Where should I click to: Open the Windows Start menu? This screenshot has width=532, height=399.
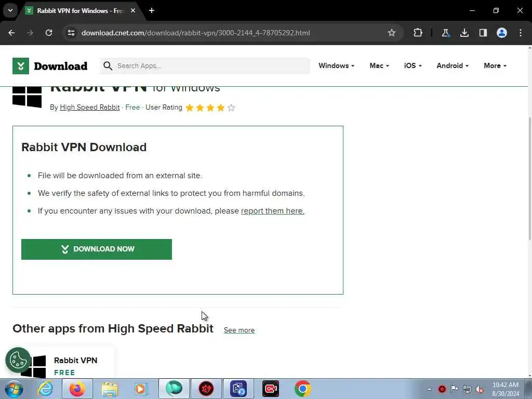(x=14, y=389)
